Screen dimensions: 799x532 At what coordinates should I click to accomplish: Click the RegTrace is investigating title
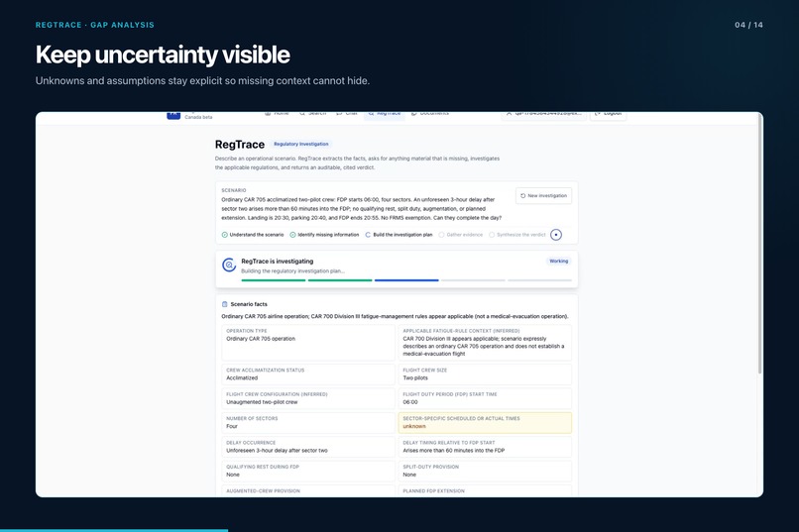click(x=278, y=262)
